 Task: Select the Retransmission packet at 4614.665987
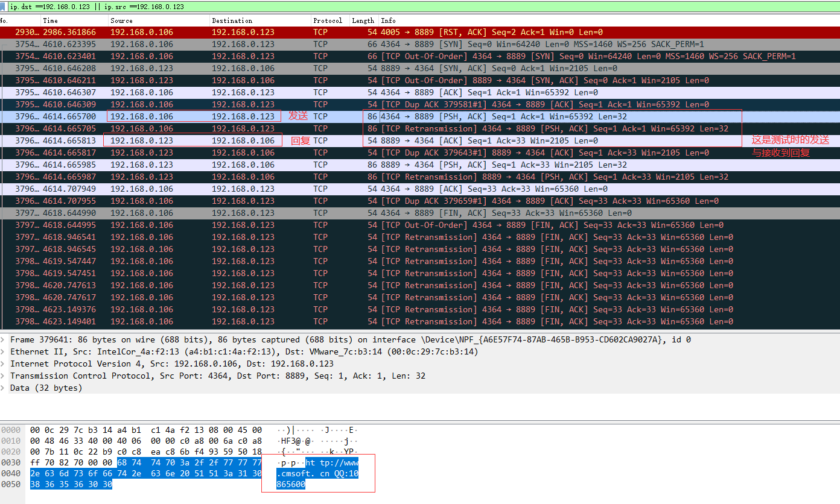420,177
